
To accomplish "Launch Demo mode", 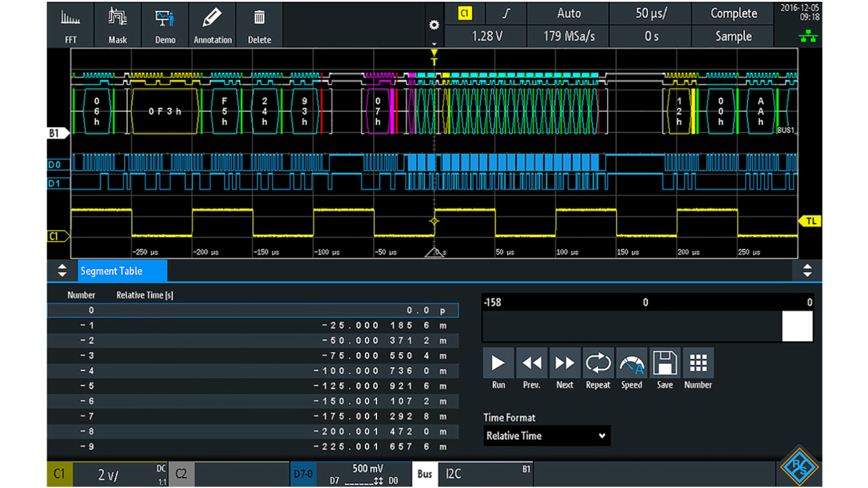I will click(x=164, y=24).
